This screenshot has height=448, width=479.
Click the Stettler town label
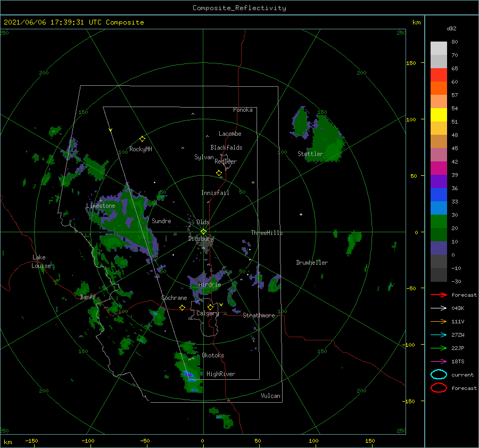click(310, 154)
